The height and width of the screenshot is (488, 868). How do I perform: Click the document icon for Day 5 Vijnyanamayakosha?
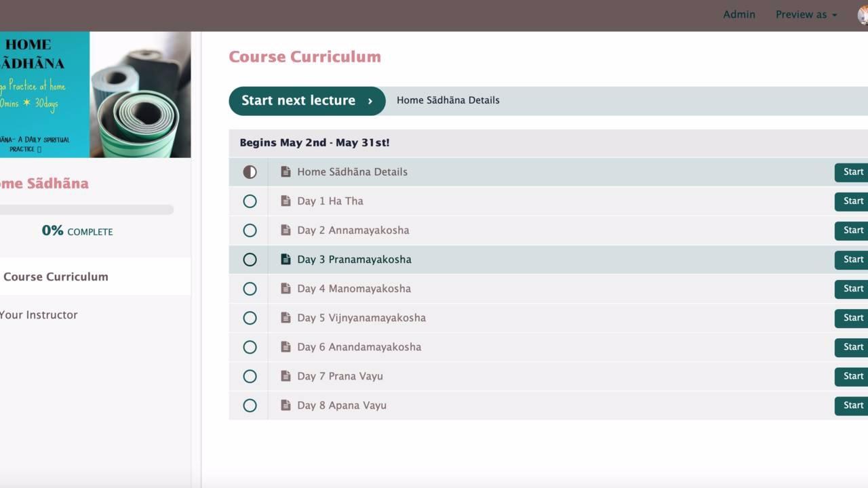[x=285, y=318]
